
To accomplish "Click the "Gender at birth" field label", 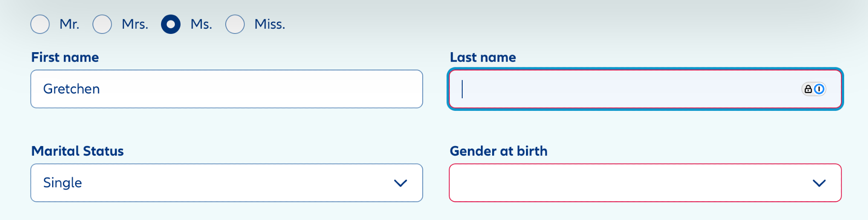I will pyautogui.click(x=499, y=151).
